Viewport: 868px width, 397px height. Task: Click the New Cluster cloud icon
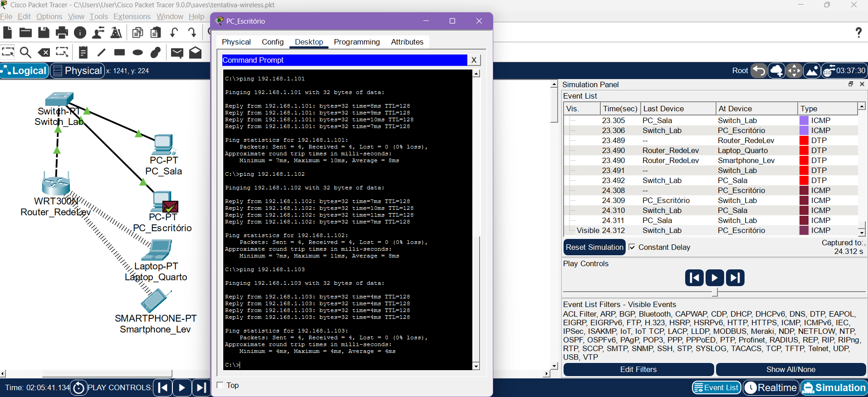coord(776,71)
